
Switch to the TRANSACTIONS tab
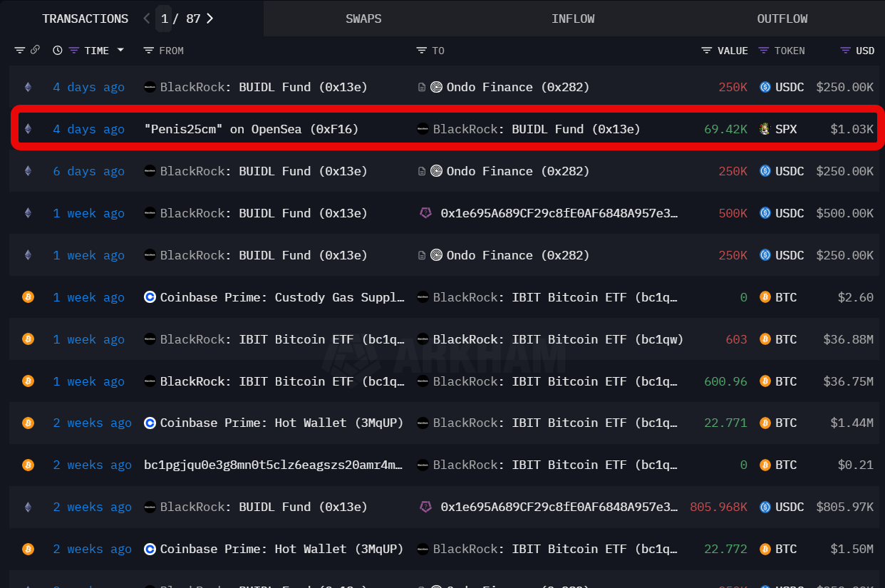[x=86, y=19]
